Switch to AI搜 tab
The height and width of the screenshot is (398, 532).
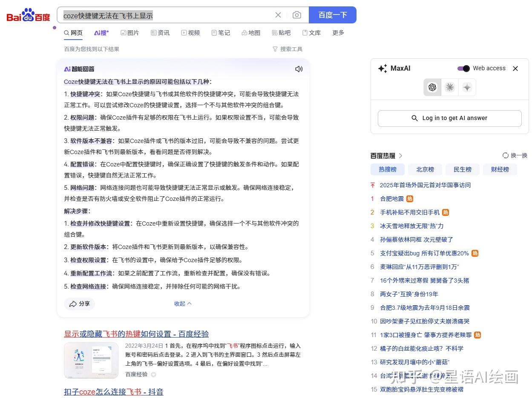(101, 33)
